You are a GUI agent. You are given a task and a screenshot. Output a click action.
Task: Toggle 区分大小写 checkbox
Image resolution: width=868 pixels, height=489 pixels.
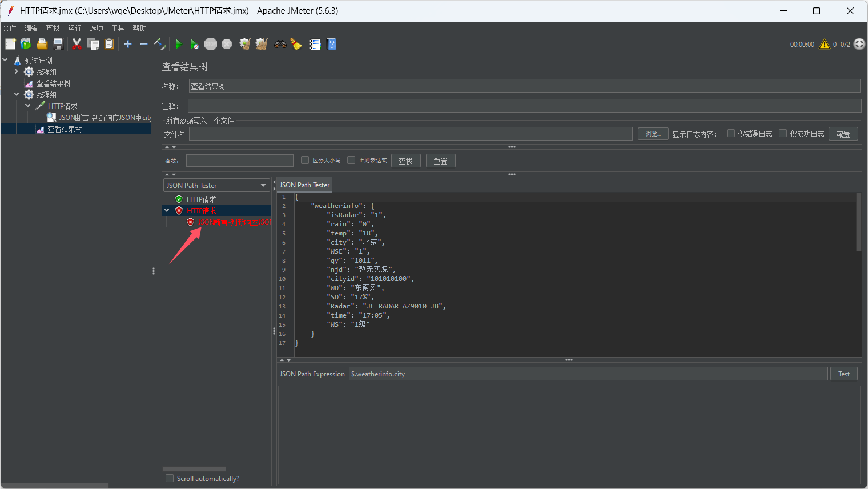coord(305,160)
